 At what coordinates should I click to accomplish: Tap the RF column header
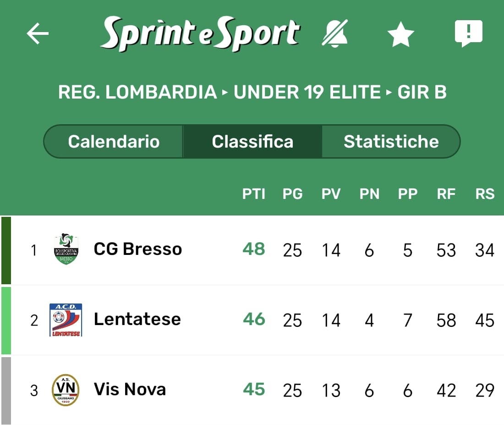(x=446, y=194)
